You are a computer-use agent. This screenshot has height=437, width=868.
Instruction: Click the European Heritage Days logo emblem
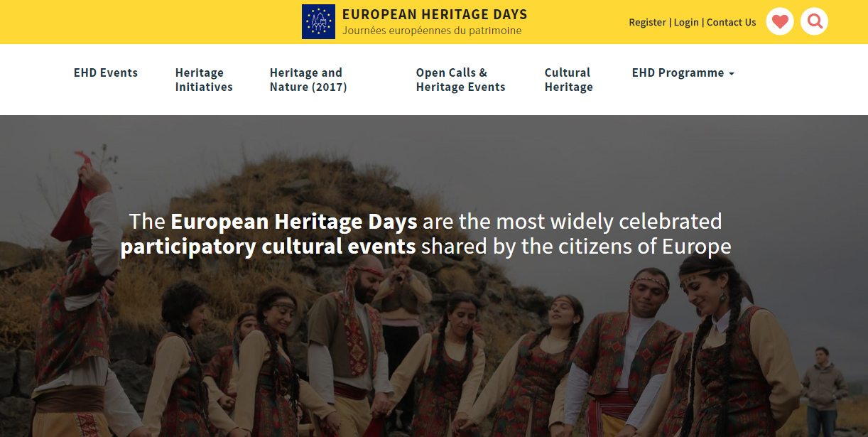click(318, 21)
